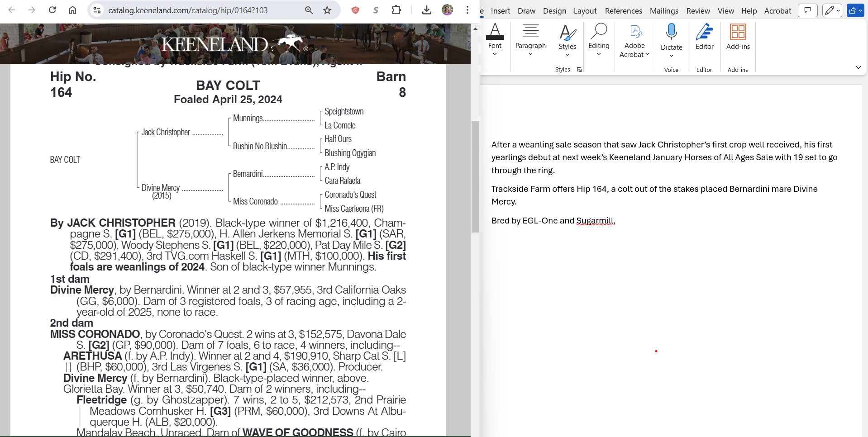Viewport: 868px width, 437px height.
Task: Open the Insert tab in Word
Action: [501, 11]
